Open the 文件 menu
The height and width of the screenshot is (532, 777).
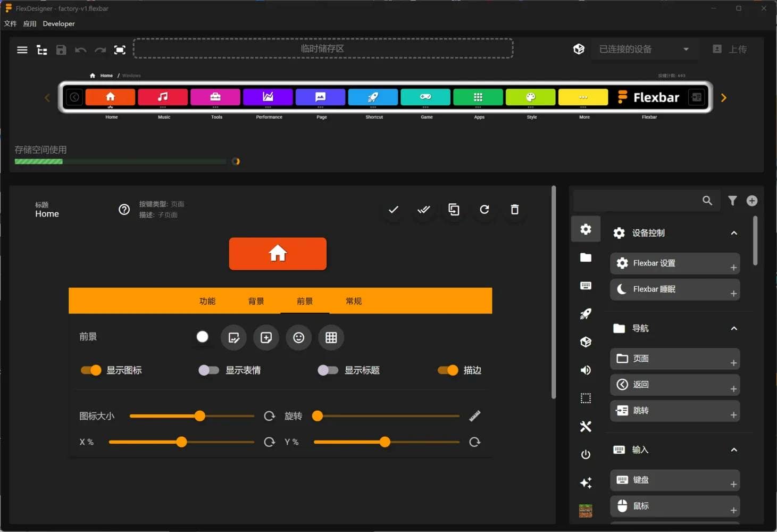pyautogui.click(x=10, y=24)
